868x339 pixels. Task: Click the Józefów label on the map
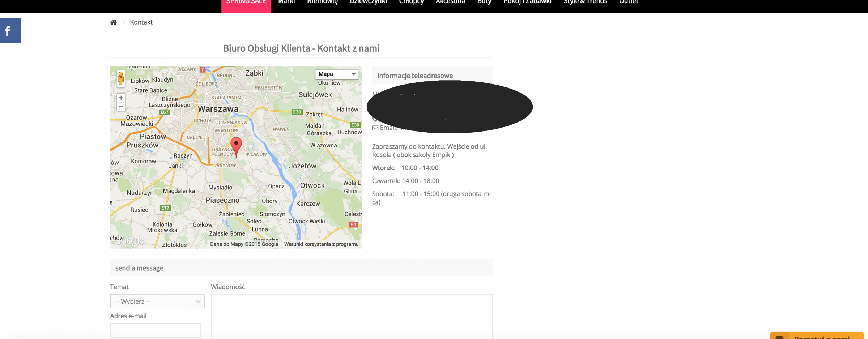click(303, 166)
